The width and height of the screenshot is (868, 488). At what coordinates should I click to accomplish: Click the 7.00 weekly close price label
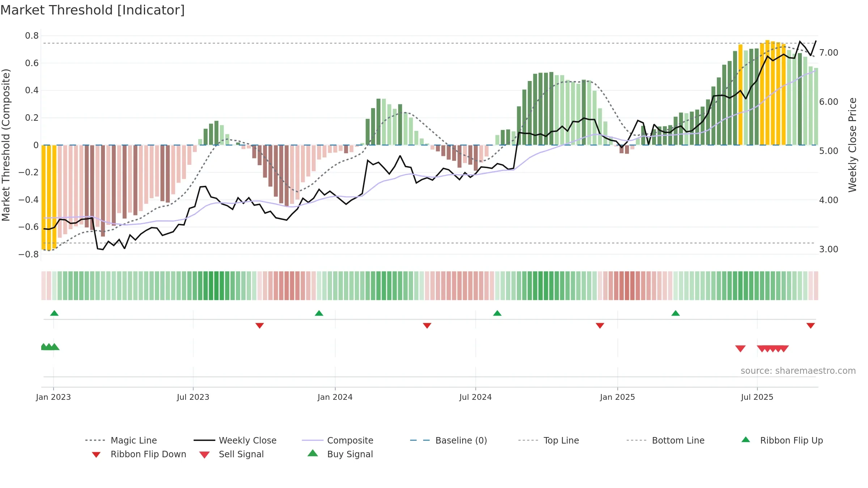point(829,53)
